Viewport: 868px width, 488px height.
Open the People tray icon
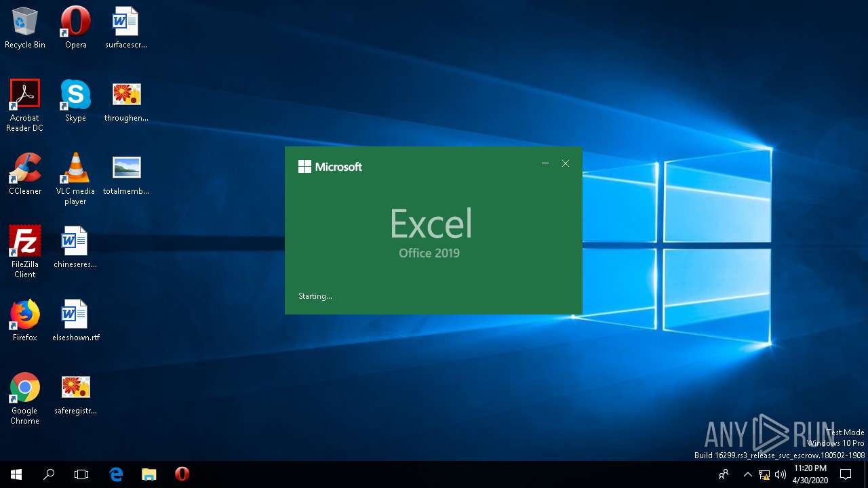pyautogui.click(x=724, y=474)
